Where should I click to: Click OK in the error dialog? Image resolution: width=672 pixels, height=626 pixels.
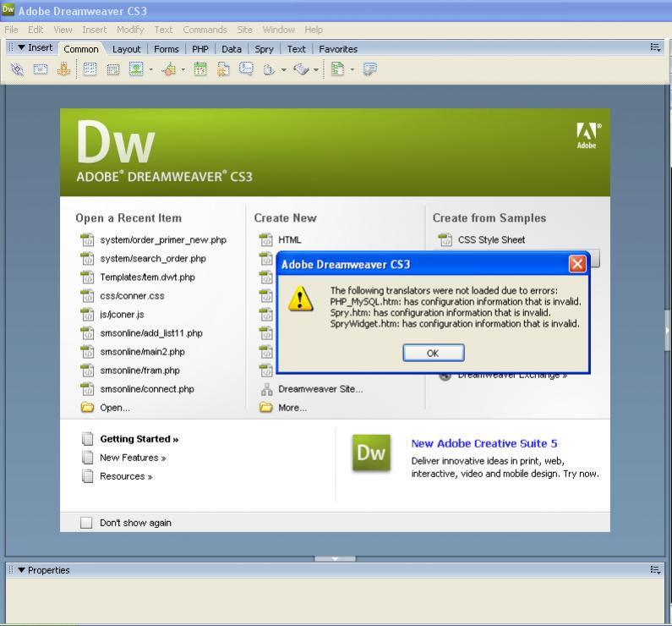(x=434, y=353)
